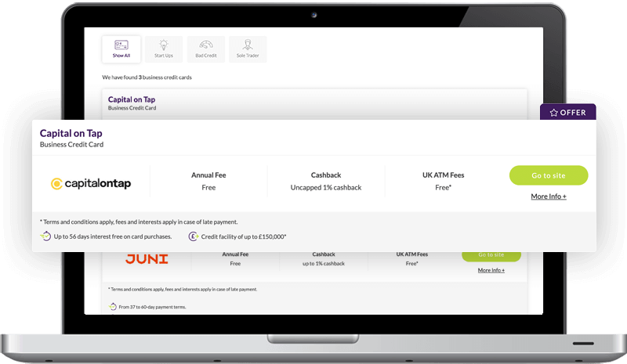This screenshot has width=627, height=364.
Task: Click the enlarged Capital on Tap card title
Action: coord(71,133)
